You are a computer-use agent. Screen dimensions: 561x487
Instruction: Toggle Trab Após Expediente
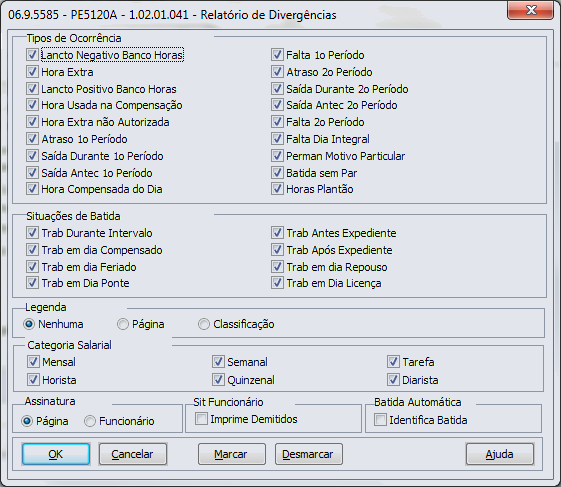[277, 249]
